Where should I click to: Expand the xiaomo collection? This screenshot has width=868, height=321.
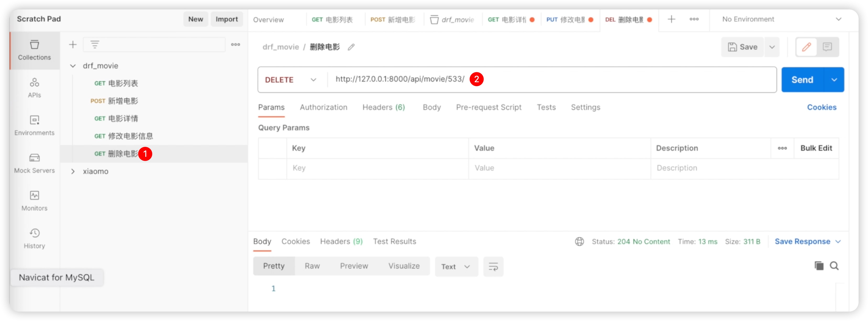pyautogui.click(x=73, y=171)
